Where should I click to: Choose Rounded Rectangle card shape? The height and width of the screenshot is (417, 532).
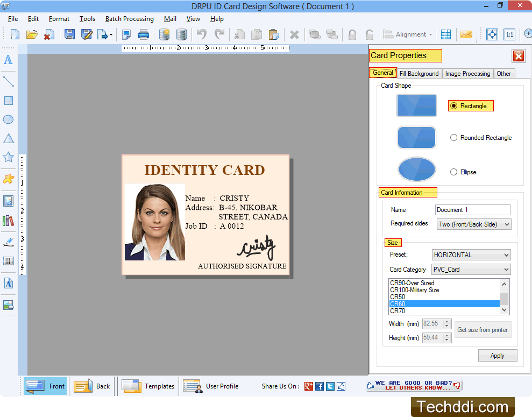454,138
